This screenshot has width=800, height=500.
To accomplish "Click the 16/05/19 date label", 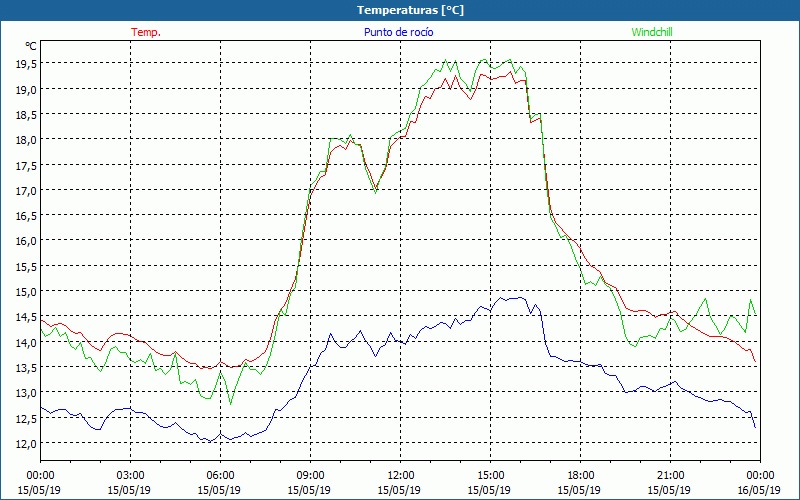I will [759, 490].
